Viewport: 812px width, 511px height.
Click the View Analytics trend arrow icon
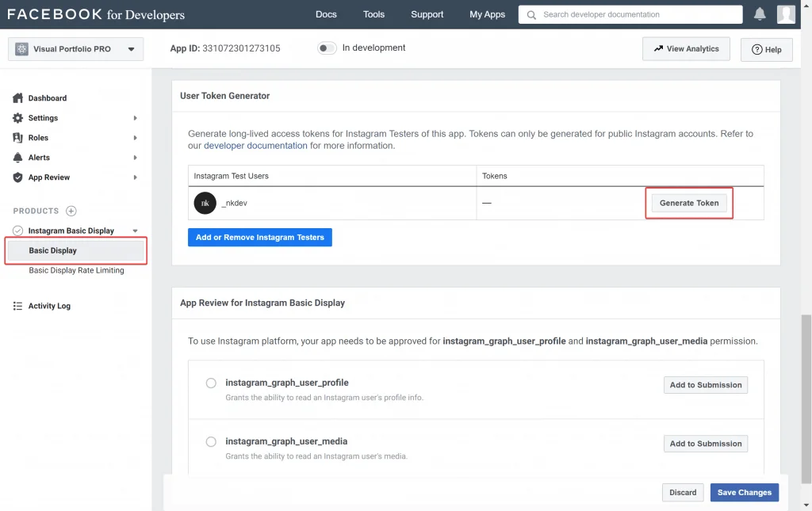[x=658, y=48]
